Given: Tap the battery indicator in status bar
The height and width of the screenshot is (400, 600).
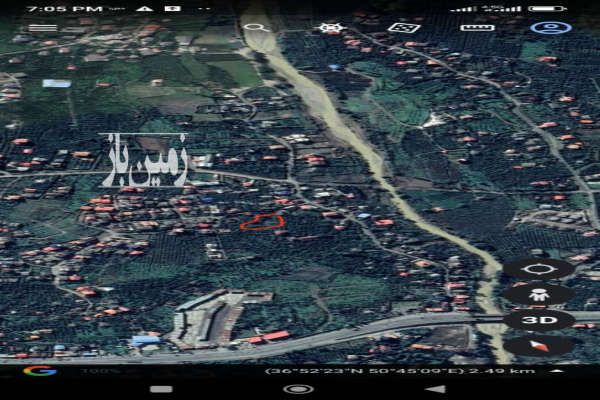Looking at the screenshot, I should (548, 8).
